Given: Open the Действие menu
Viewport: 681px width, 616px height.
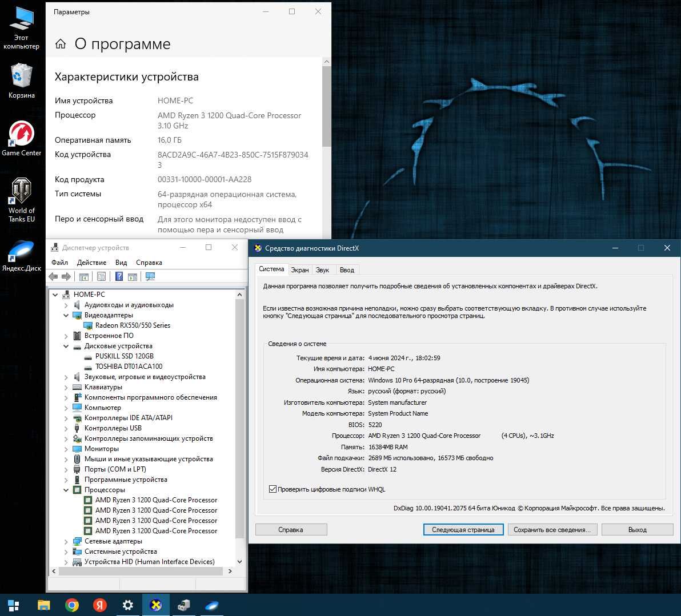Looking at the screenshot, I should click(91, 263).
